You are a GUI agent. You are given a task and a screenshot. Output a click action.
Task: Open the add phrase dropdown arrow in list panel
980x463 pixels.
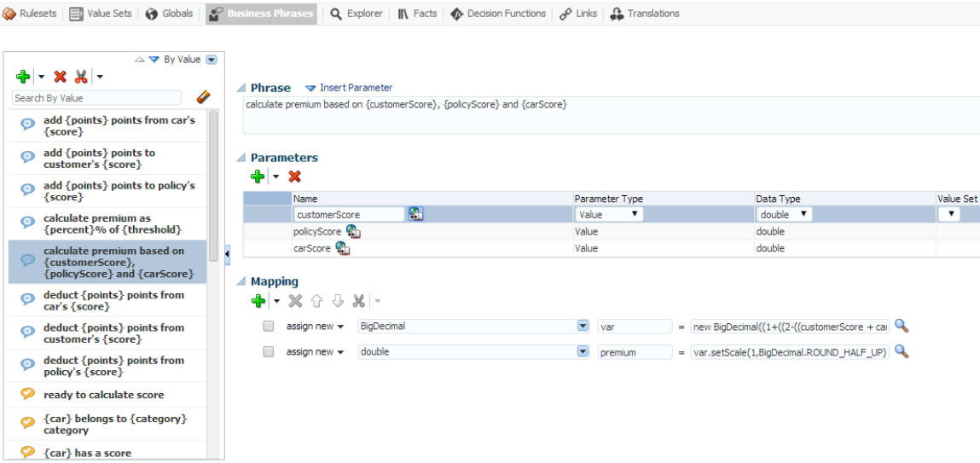tap(41, 77)
